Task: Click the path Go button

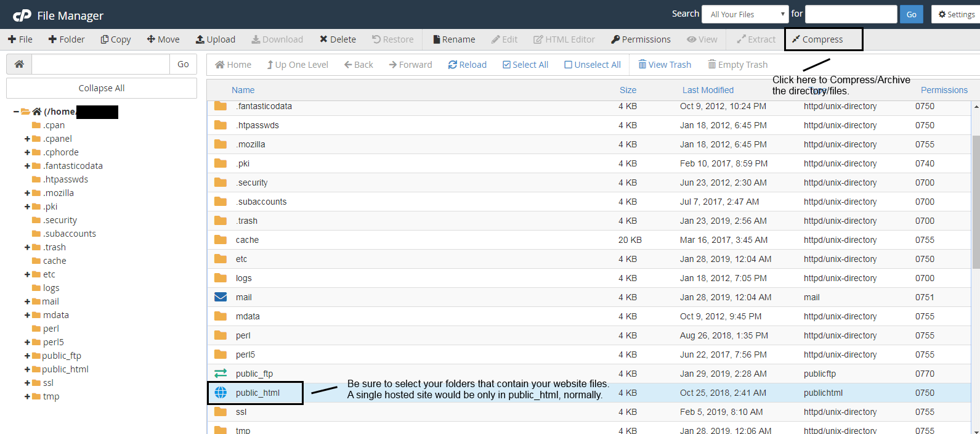Action: [x=183, y=64]
